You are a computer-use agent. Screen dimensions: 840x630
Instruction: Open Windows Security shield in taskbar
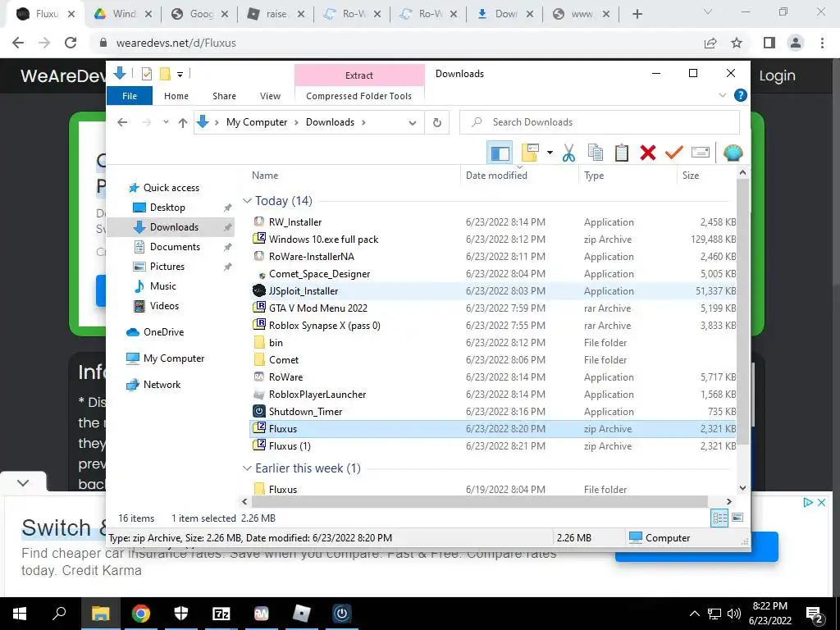pyautogui.click(x=181, y=614)
